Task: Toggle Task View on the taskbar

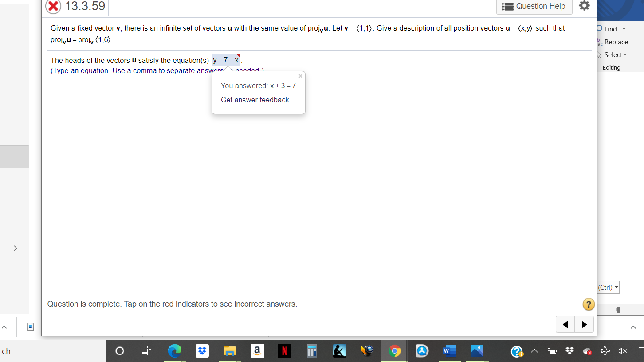Action: click(146, 350)
